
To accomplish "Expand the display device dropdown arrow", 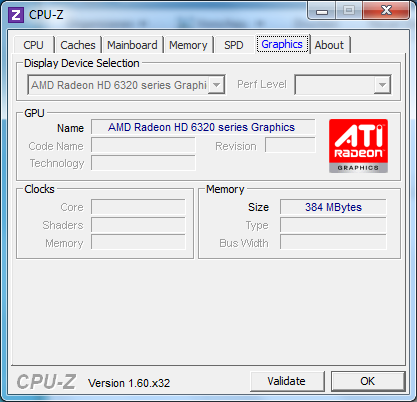I will pyautogui.click(x=216, y=85).
